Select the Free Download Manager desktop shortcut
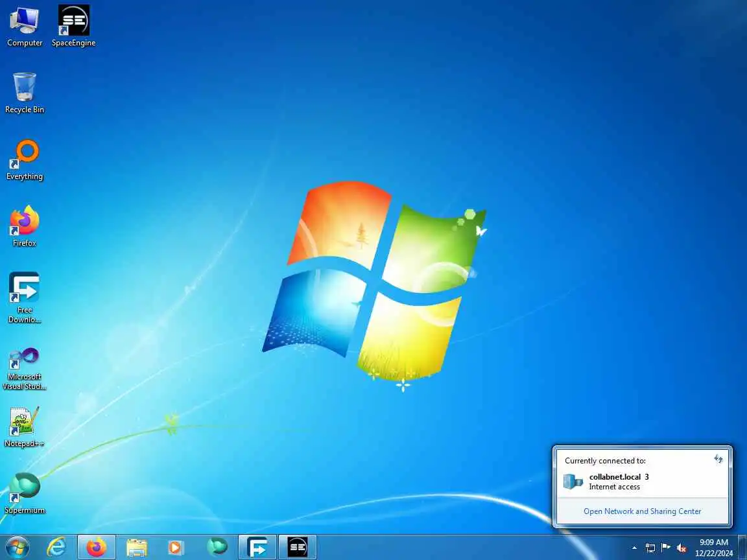This screenshot has height=560, width=747. 24,297
